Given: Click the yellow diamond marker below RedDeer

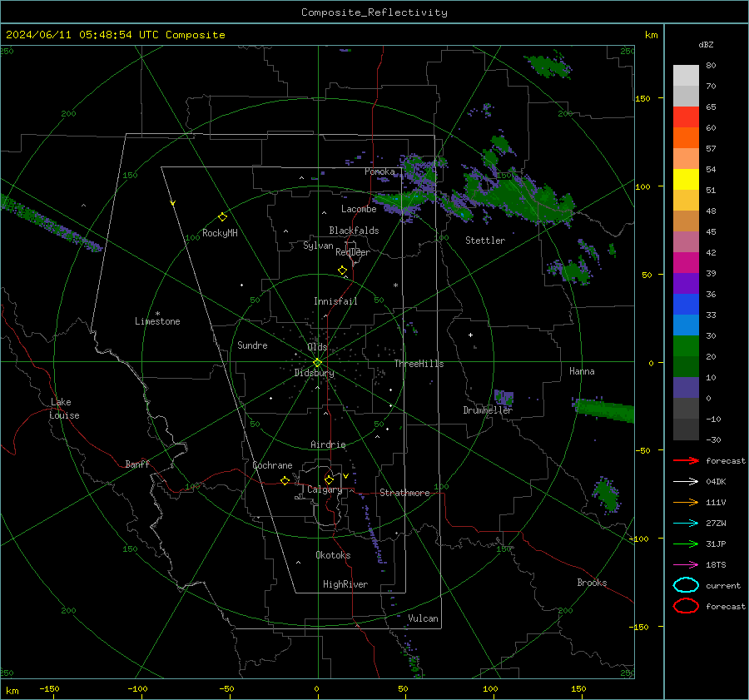Looking at the screenshot, I should pos(343,271).
